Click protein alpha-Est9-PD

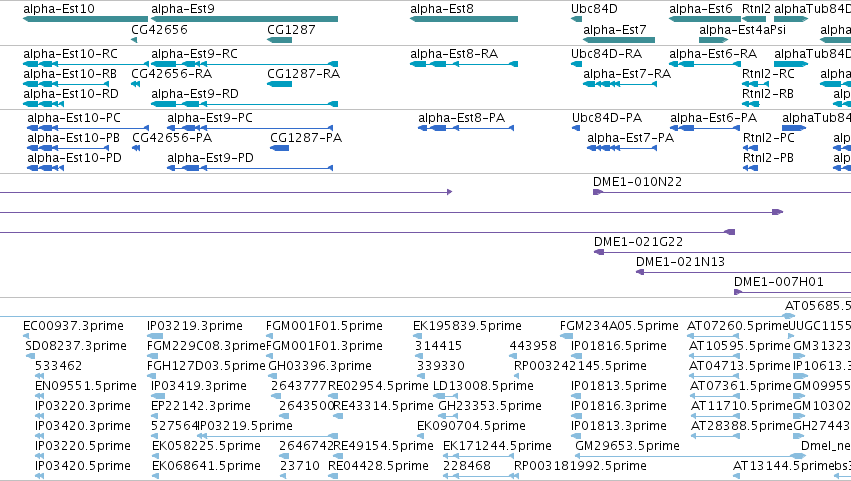[x=250, y=168]
